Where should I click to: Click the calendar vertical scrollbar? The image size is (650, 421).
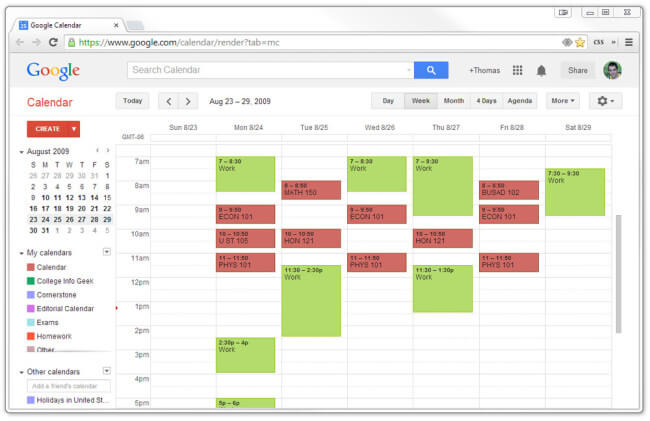pos(618,274)
